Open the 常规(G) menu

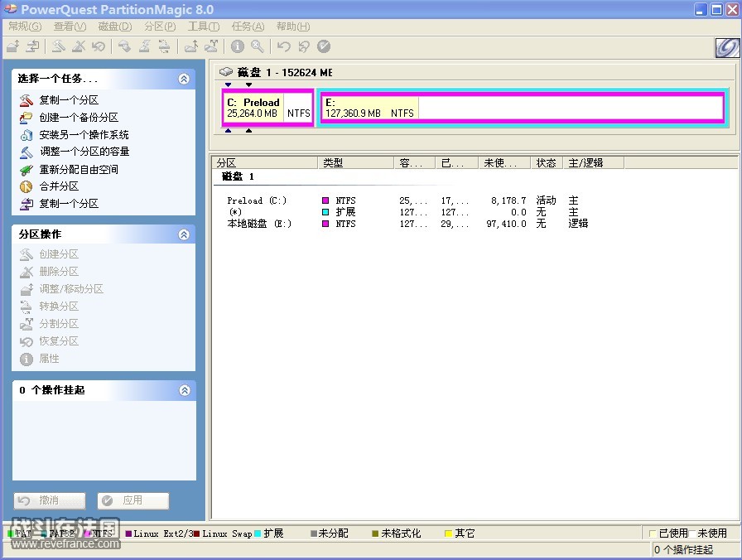(25, 27)
